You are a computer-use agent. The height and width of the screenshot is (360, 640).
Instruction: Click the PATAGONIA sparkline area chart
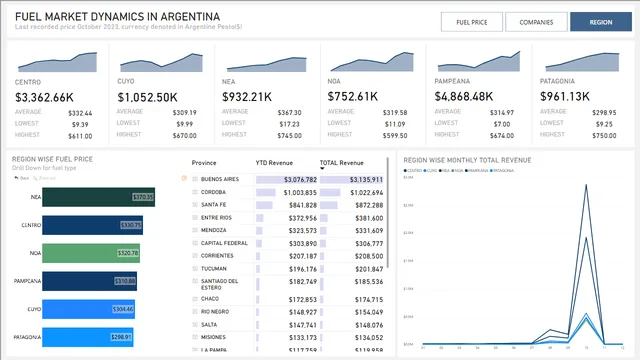point(582,62)
